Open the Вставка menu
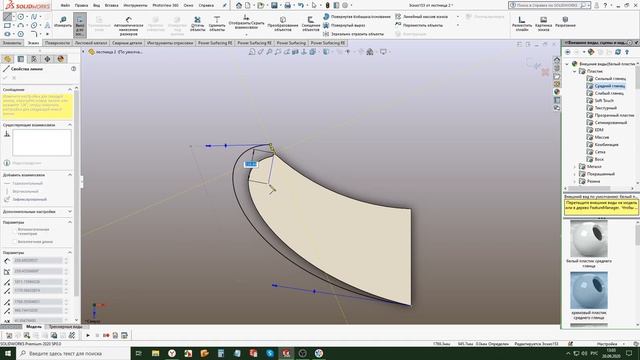Viewport: 640px width, 360px height. pos(111,5)
